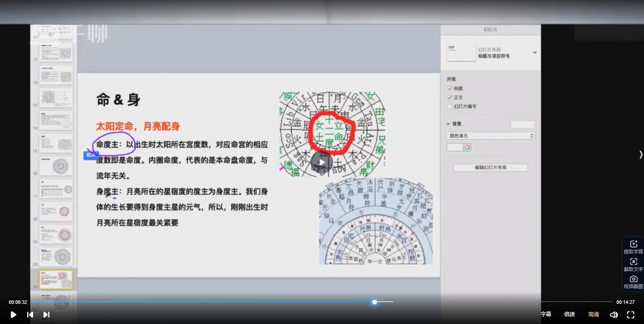The image size is (644, 324).
Task: Select slide 12 thumbnail
Action: 56,75
